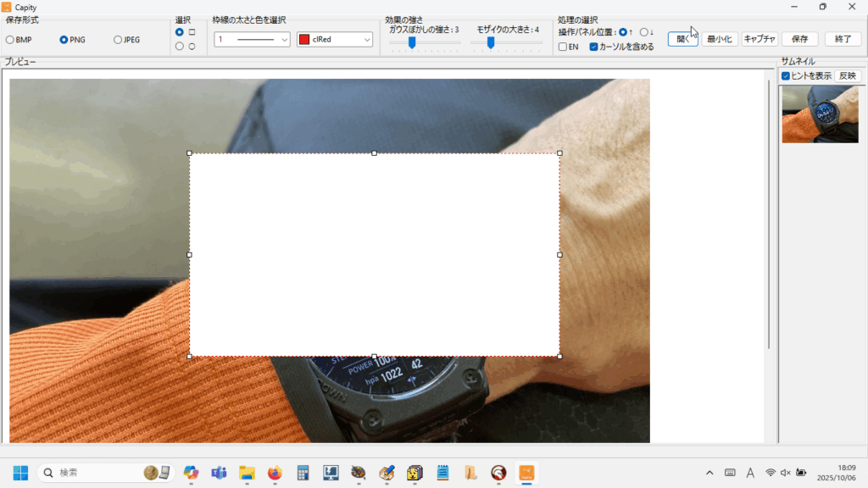Screen dimensions: 868x488
Task: Click the Capity icon in the taskbar
Action: click(526, 472)
